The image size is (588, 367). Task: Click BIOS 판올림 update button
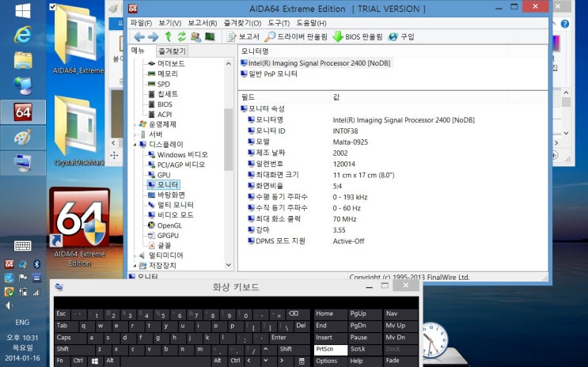358,36
